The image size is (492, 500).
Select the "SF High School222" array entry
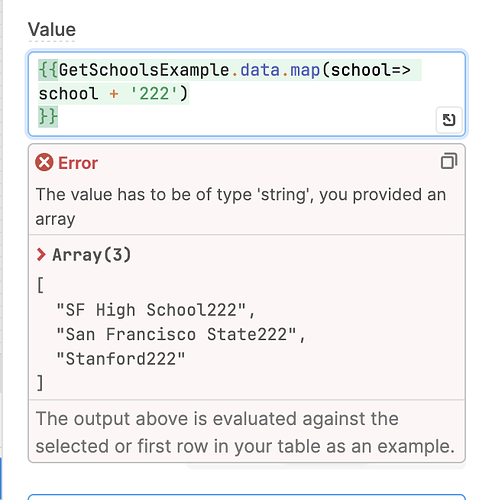tap(156, 310)
